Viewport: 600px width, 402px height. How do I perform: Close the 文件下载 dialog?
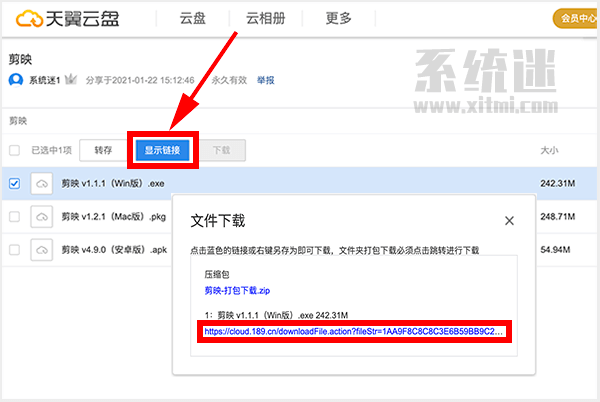pyautogui.click(x=509, y=221)
